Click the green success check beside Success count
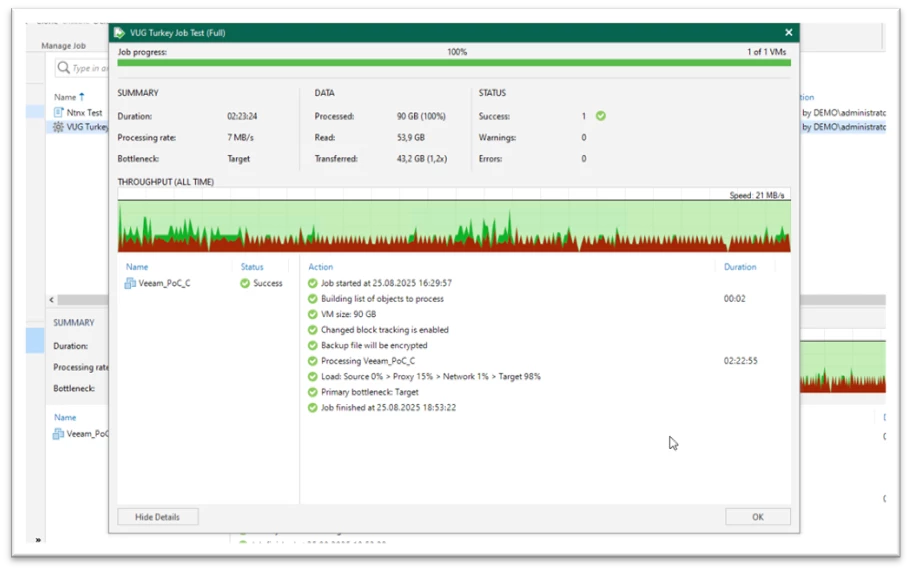911x571 pixels. pos(601,116)
